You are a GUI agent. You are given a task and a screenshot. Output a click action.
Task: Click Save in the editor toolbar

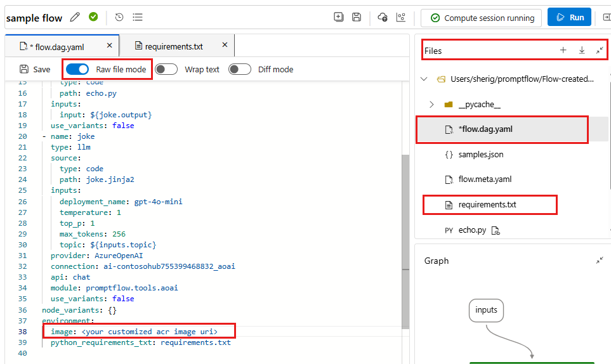click(x=35, y=69)
